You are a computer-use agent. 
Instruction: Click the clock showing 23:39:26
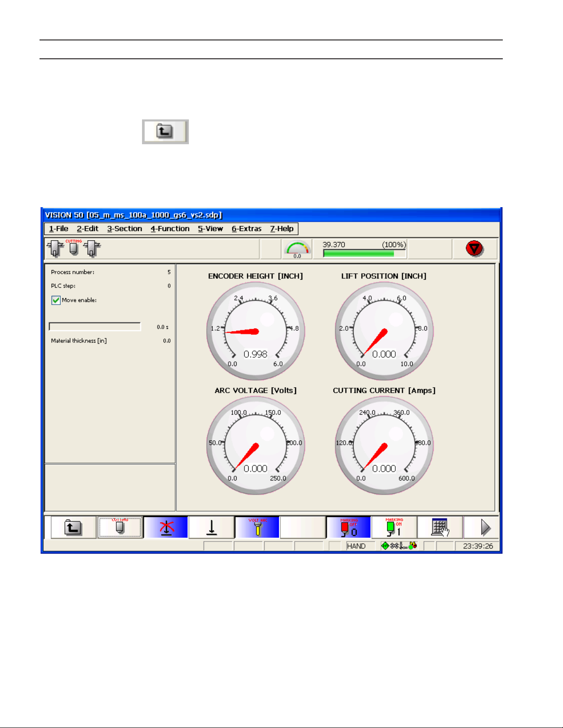pos(478,546)
